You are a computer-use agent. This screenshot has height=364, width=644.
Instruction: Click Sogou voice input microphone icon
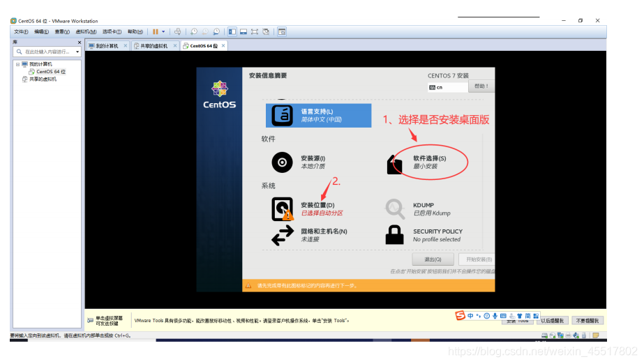click(x=495, y=316)
